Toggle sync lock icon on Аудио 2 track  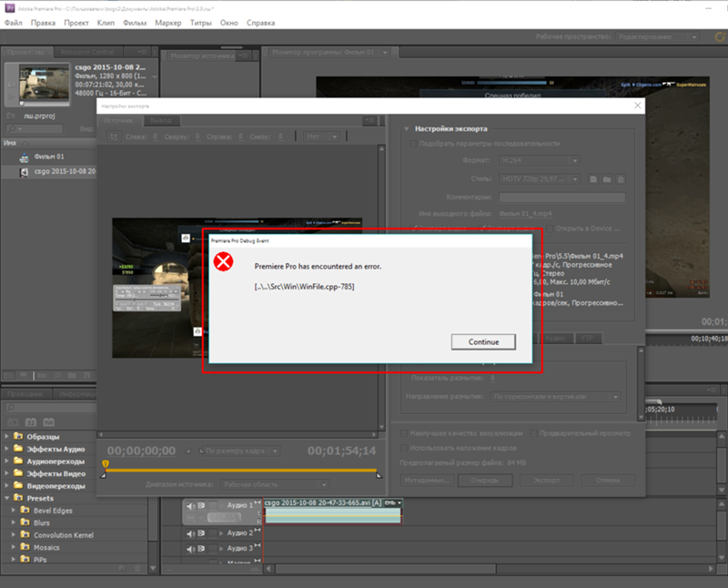point(201,533)
